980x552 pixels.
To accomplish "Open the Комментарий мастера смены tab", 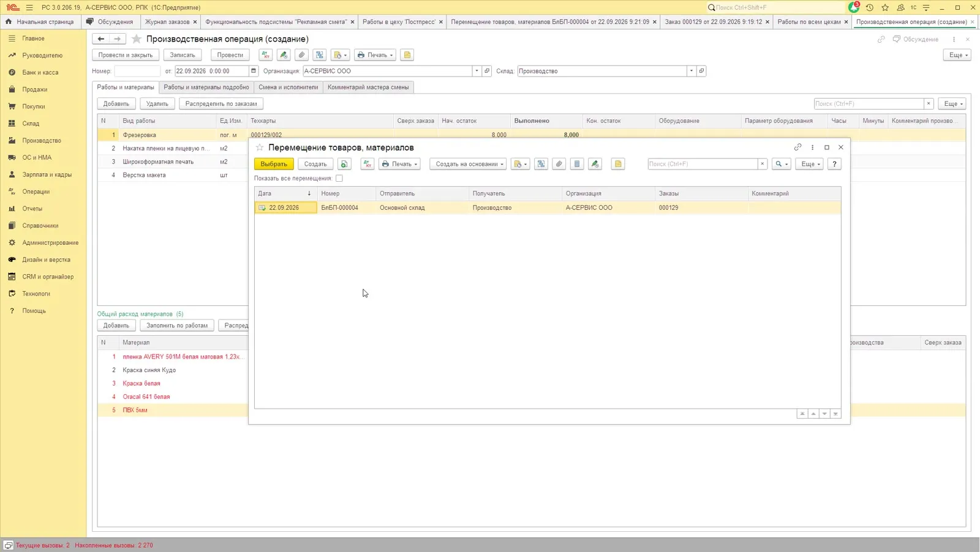I will pyautogui.click(x=368, y=88).
